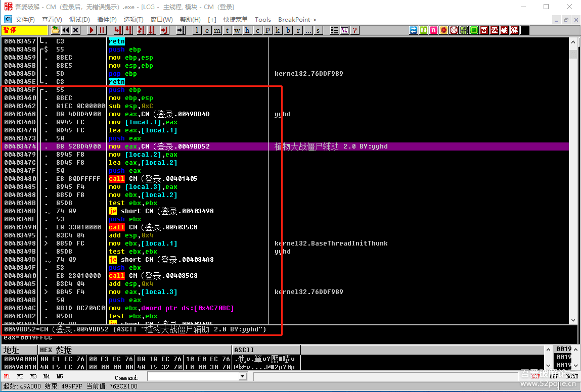Open the breakpoints window with 'b' button
This screenshot has width=581, height=392.
coord(288,30)
